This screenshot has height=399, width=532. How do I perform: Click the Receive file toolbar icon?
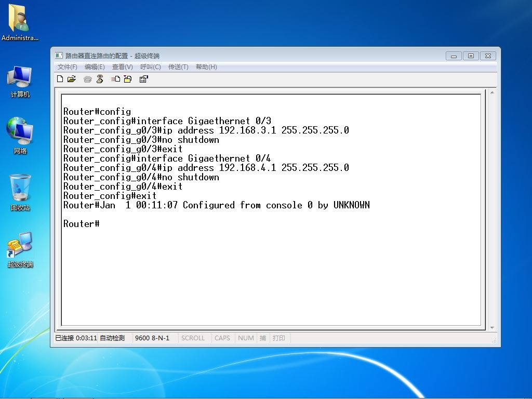click(128, 79)
